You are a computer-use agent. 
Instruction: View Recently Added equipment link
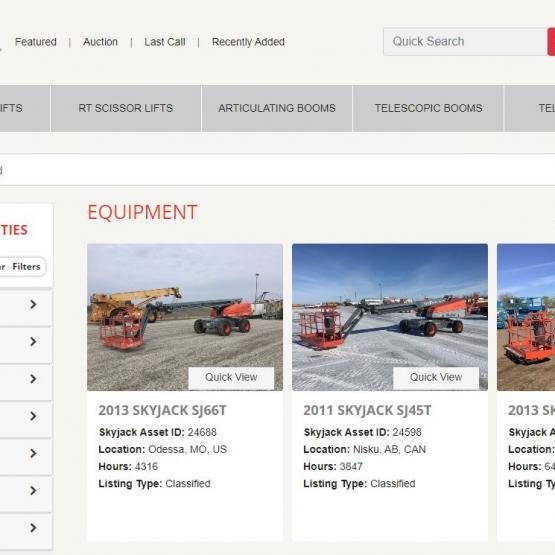tap(248, 42)
